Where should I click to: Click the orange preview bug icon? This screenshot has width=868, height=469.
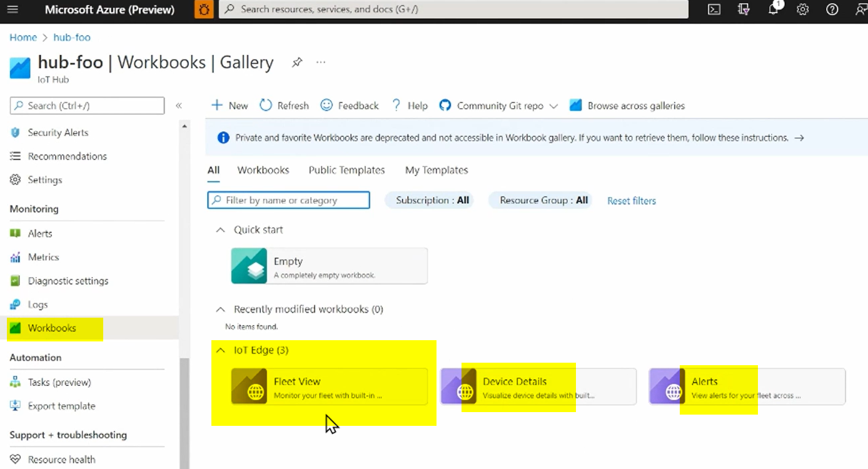click(204, 9)
